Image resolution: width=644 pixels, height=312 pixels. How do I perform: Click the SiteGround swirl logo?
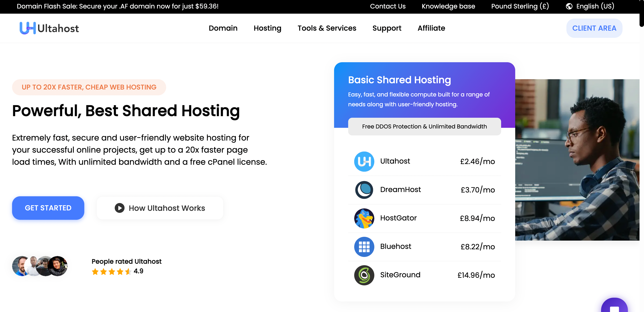(364, 275)
